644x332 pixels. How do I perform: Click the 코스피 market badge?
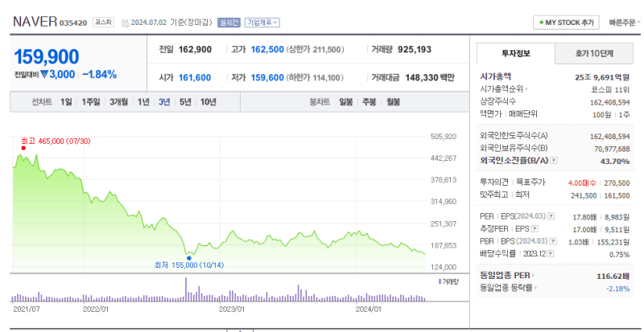point(103,23)
